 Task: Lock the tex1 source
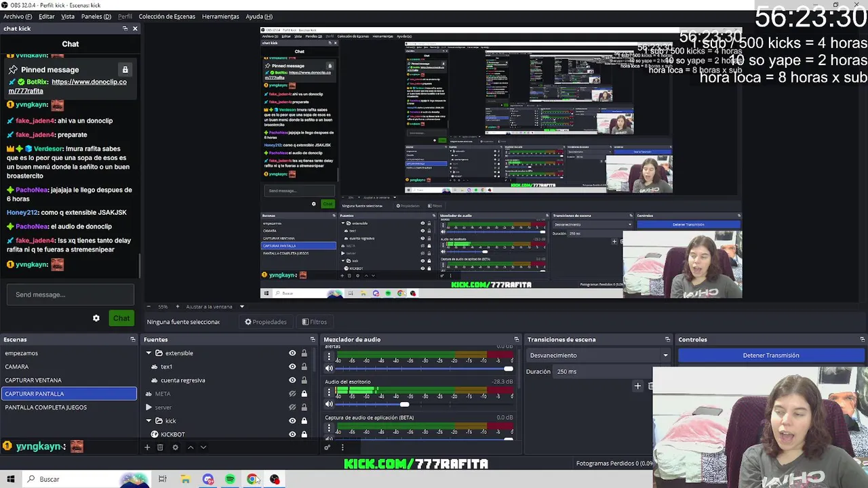point(304,367)
